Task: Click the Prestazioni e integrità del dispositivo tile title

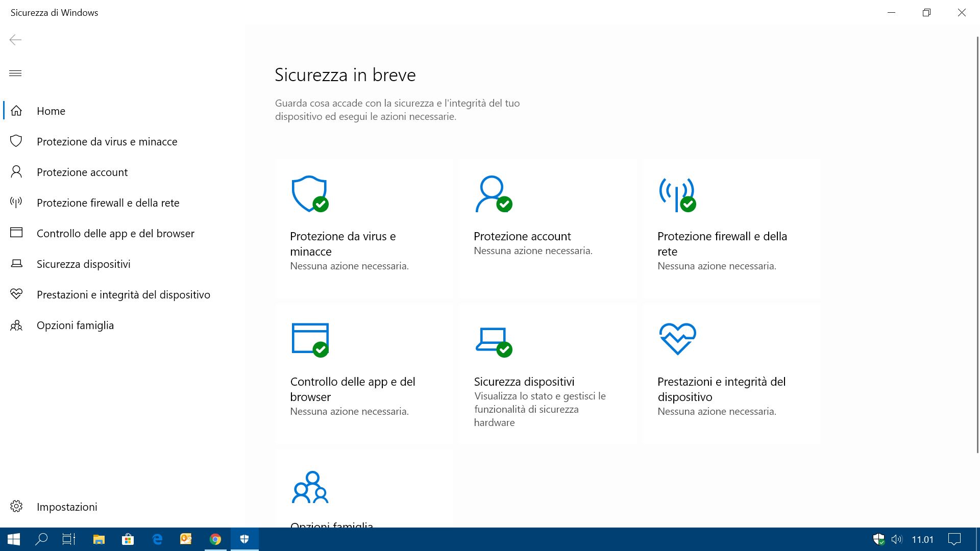Action: [x=722, y=389]
